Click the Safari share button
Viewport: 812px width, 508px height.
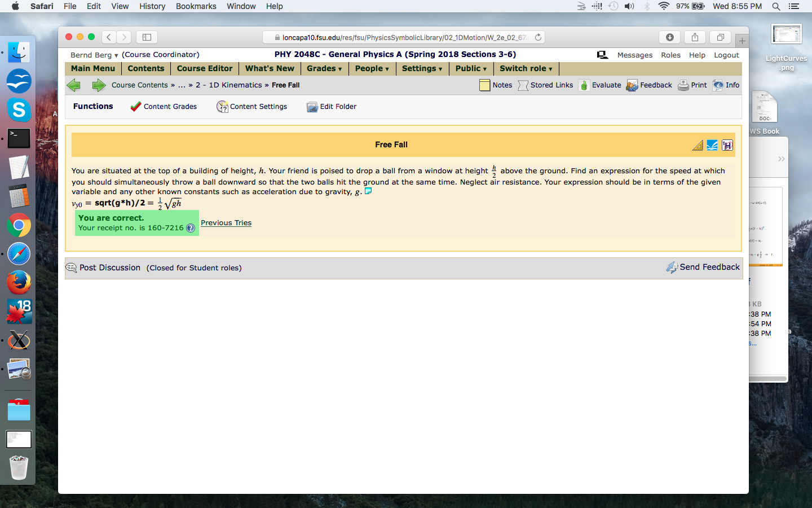(695, 37)
